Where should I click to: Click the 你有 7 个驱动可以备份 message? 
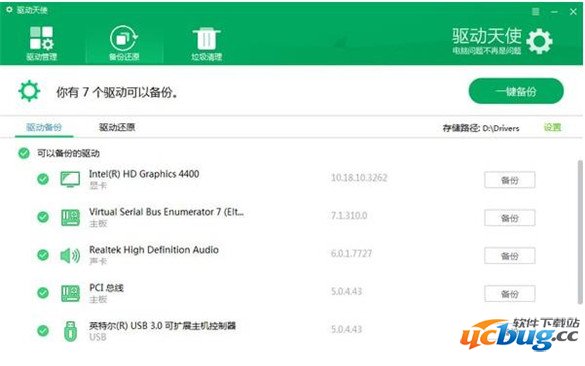[117, 92]
